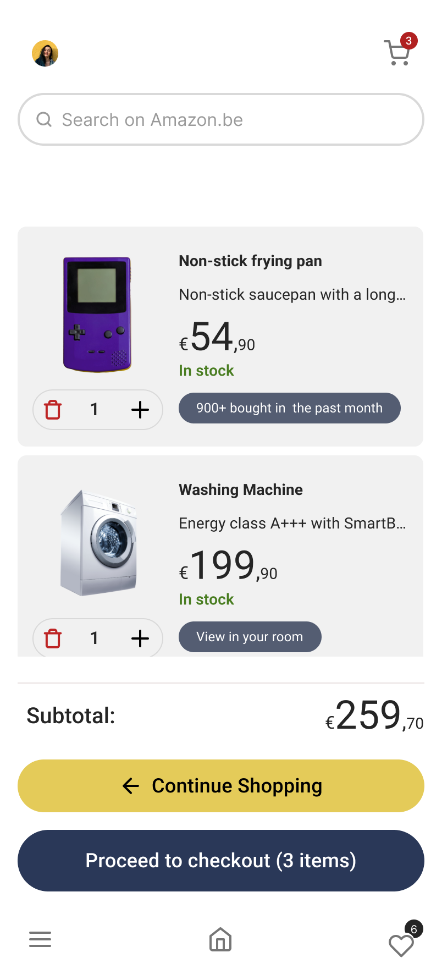442x980 pixels.
Task: Click the Continue Shopping button
Action: pyautogui.click(x=221, y=786)
